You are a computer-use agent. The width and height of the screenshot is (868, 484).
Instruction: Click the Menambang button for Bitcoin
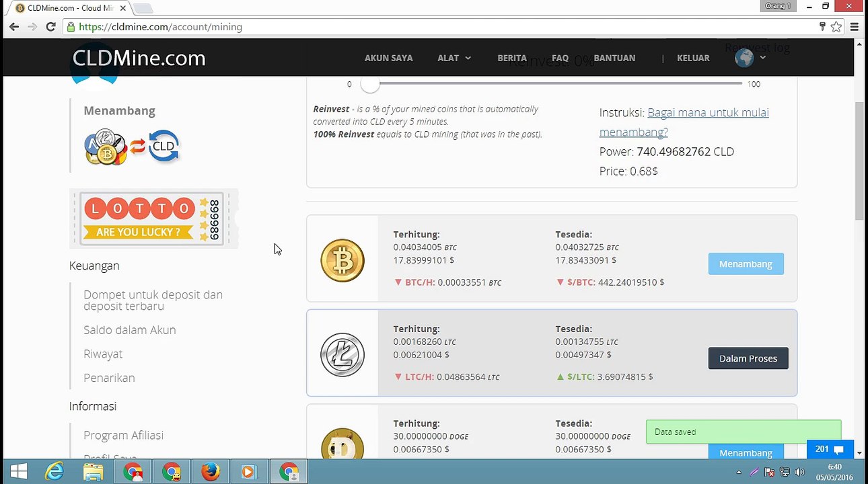[746, 264]
